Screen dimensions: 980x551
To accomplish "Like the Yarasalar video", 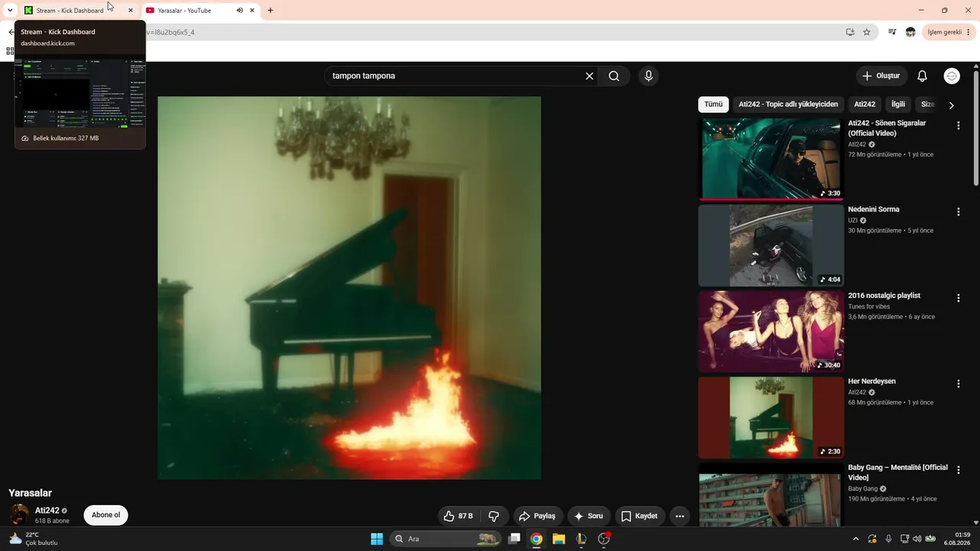I will tap(458, 516).
